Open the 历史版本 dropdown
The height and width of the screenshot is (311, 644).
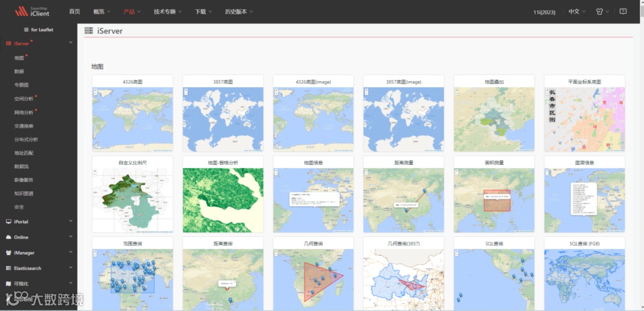pyautogui.click(x=239, y=11)
